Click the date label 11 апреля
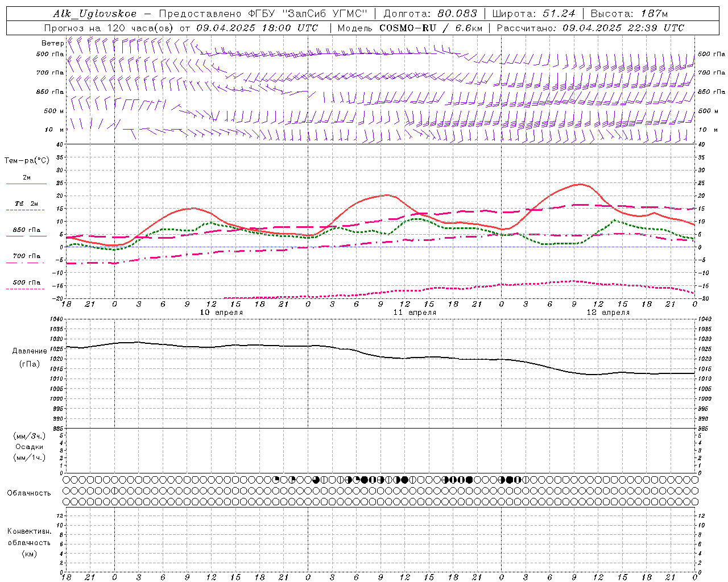The height and width of the screenshot is (582, 728). pyautogui.click(x=415, y=313)
